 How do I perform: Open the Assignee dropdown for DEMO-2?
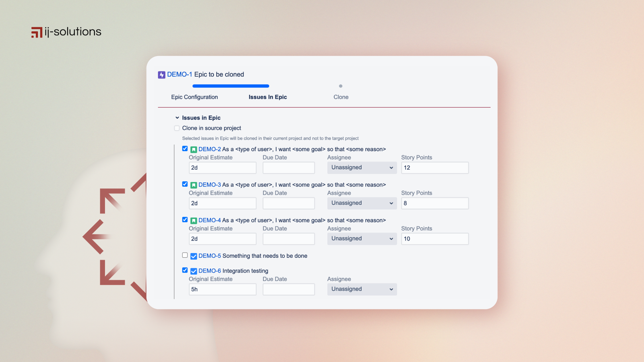click(361, 168)
